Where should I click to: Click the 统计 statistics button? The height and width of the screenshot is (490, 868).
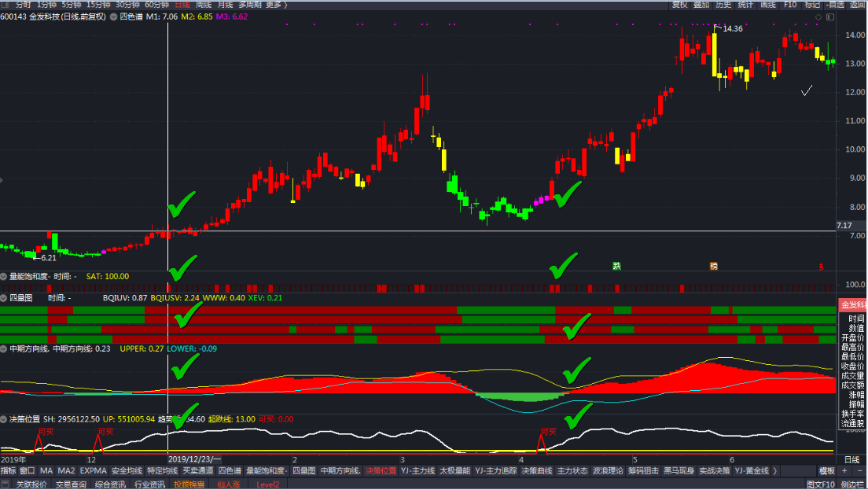745,5
